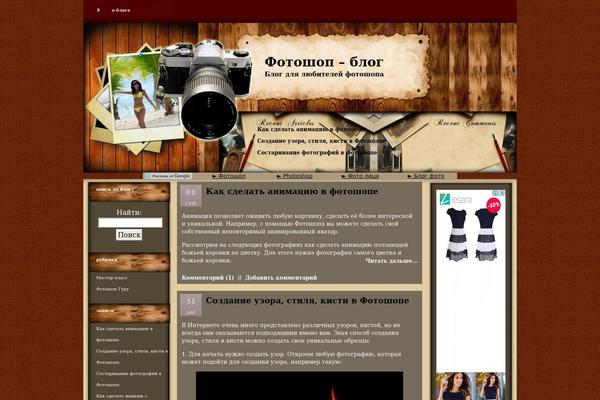600x400 pixels.
Task: Open the 'Photoshop' ad link
Action: pyautogui.click(x=295, y=176)
